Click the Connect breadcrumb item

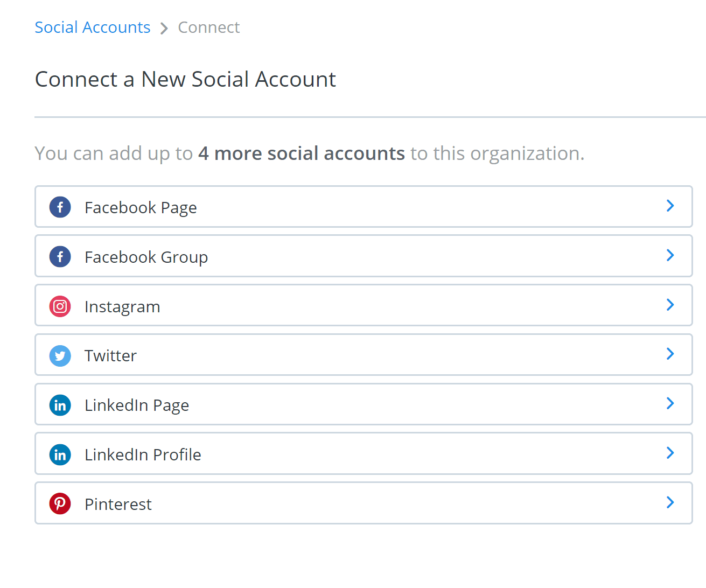[208, 27]
